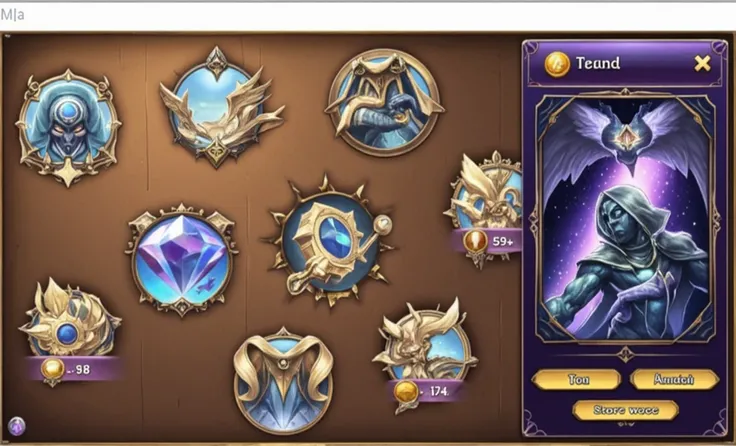Click the gold coin icon beside Teand
Viewport: 736px width, 446px height.
(x=557, y=64)
